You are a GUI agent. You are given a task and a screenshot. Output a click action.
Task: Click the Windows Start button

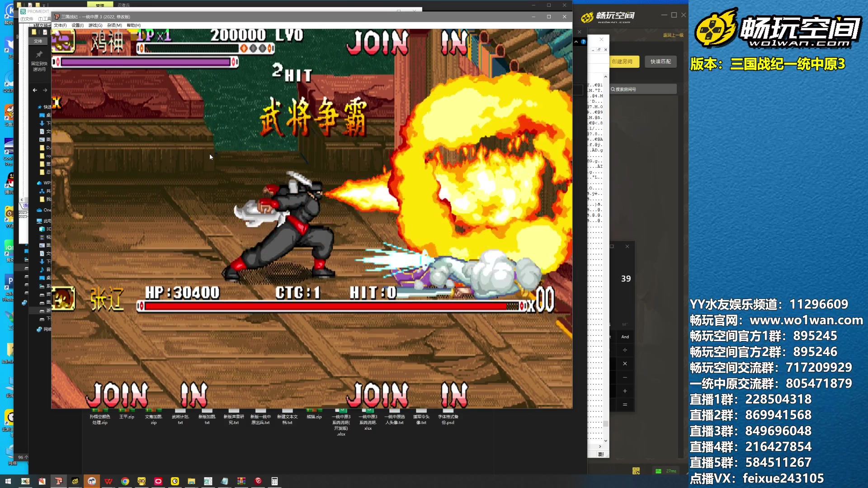[x=8, y=481]
